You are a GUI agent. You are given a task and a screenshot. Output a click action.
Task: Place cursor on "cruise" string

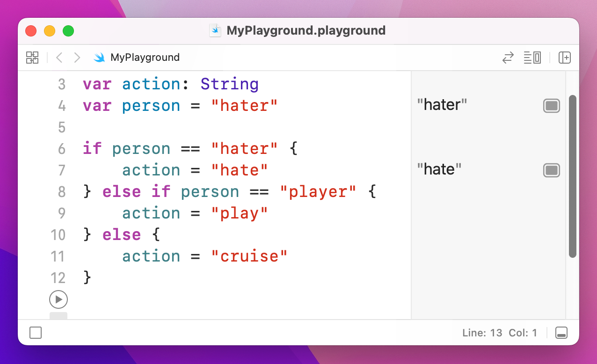(249, 256)
